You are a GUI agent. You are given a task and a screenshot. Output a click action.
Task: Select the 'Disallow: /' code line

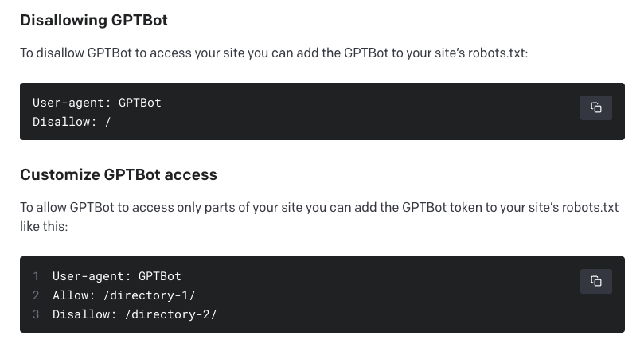[x=72, y=122]
